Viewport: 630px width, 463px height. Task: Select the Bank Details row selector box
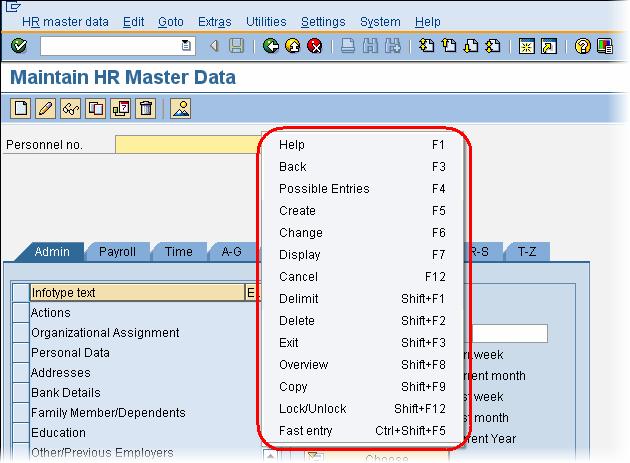tap(20, 393)
